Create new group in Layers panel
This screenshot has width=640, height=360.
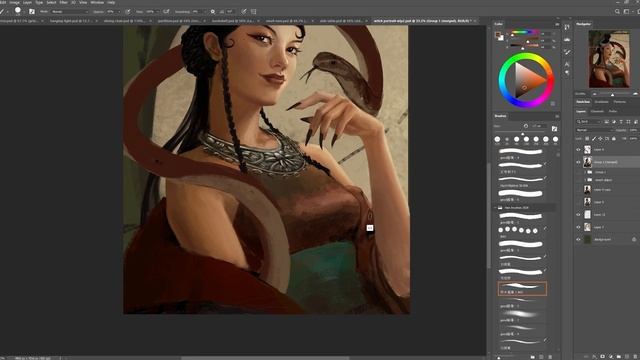click(x=619, y=357)
